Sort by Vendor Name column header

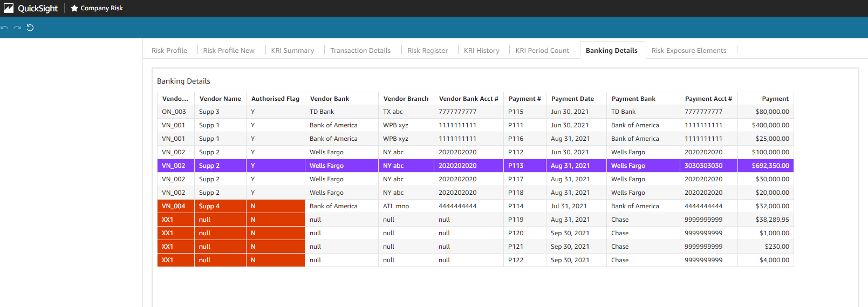point(220,99)
